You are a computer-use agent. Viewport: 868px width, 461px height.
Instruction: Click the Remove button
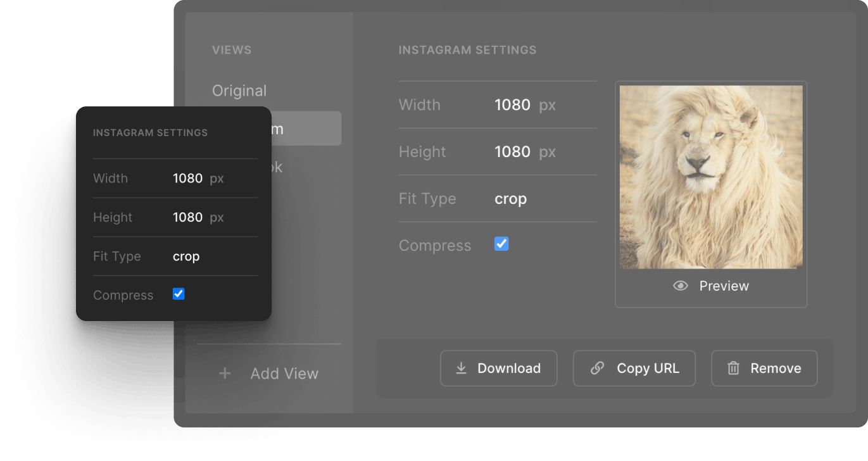click(764, 369)
